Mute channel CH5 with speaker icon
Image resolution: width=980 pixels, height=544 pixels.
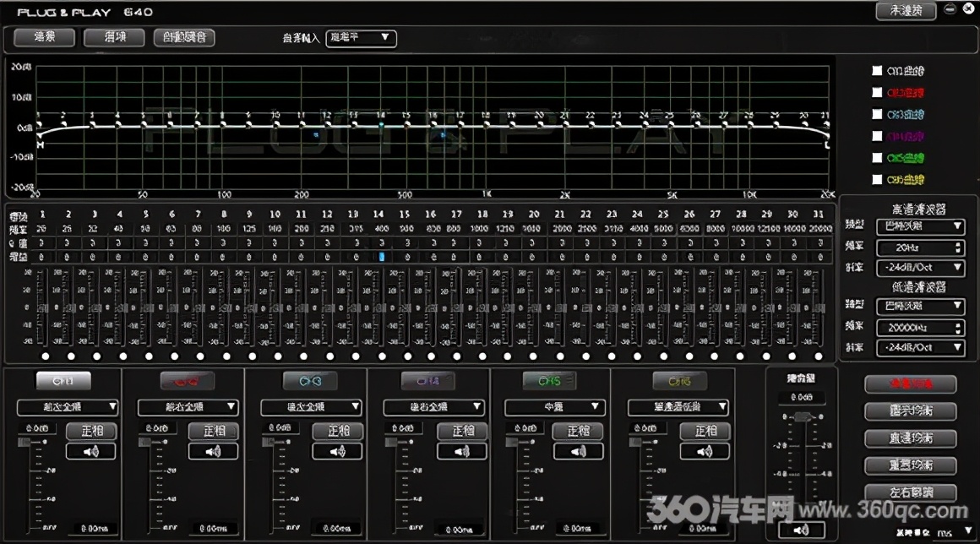click(x=578, y=451)
